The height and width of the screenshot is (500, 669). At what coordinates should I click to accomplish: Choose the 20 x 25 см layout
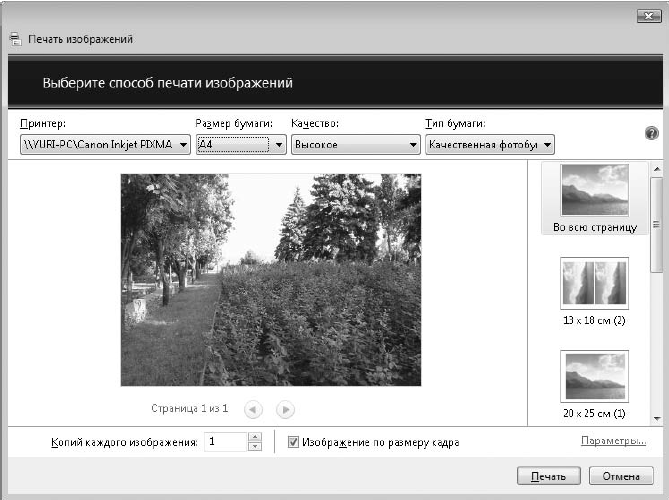coord(594,384)
